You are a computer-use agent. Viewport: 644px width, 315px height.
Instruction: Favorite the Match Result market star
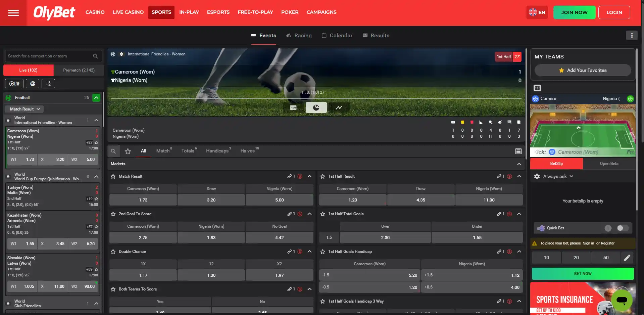[x=113, y=176]
